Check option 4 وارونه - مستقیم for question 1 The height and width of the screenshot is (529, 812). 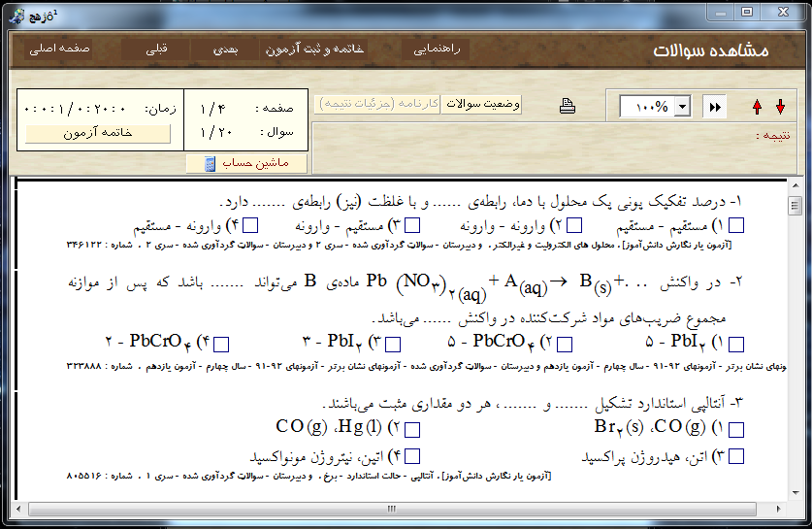pyautogui.click(x=250, y=225)
